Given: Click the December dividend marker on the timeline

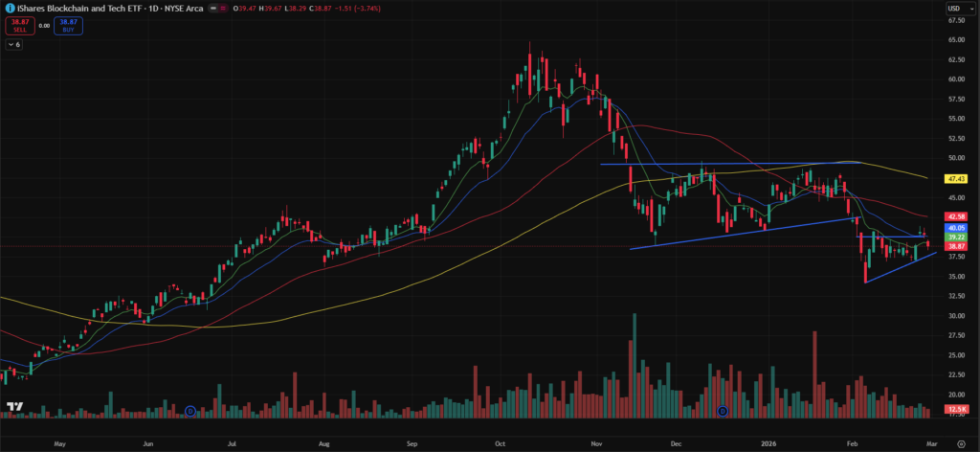Looking at the screenshot, I should tap(723, 411).
